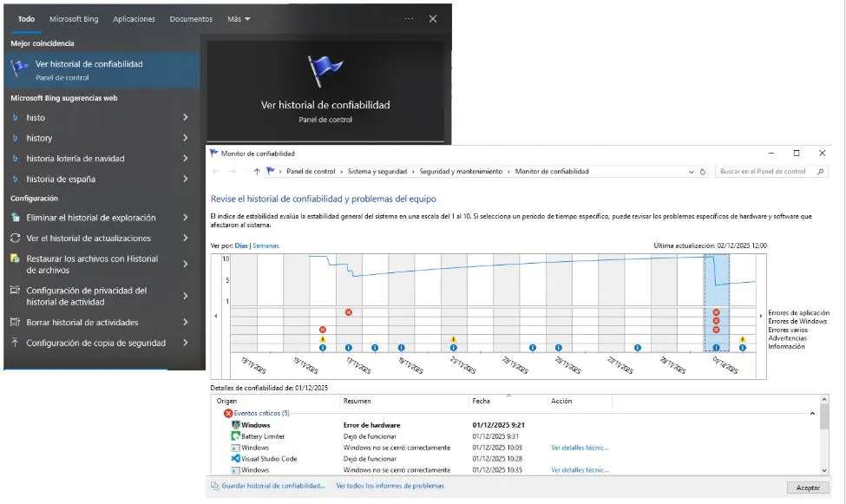The height and width of the screenshot is (504, 846).
Task: Click the more options ellipsis in search panel
Action: tap(409, 18)
